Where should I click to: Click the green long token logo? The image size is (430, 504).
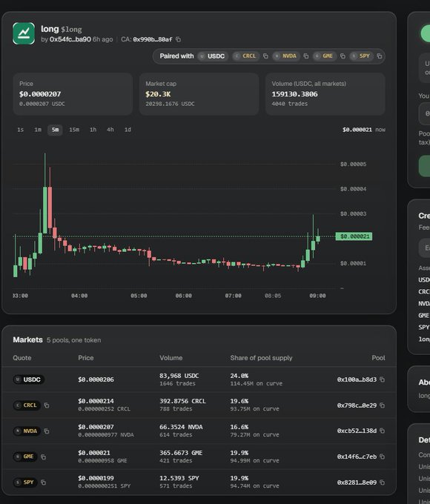tap(24, 33)
